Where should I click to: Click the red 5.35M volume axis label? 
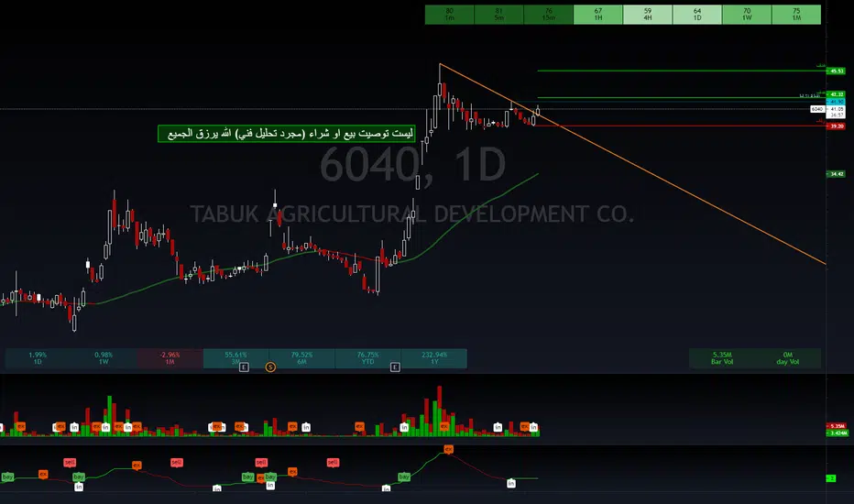point(838,426)
